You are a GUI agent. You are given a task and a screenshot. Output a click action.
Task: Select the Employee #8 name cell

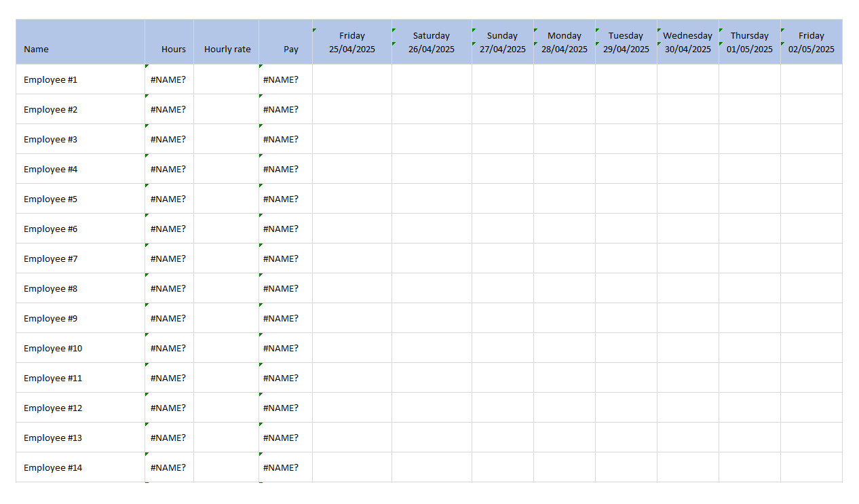click(80, 288)
